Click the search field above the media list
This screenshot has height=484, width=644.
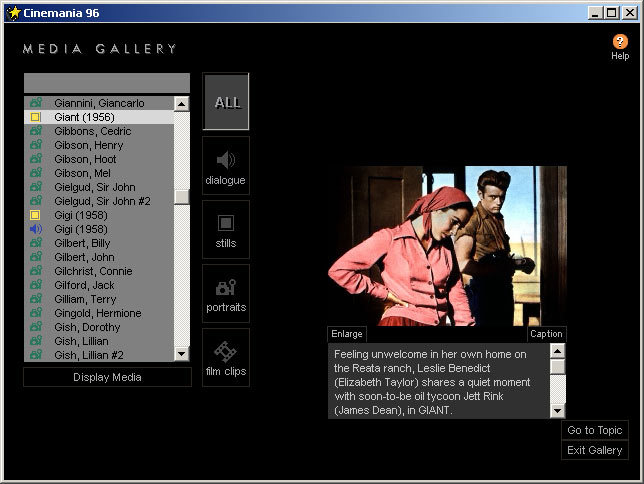click(107, 83)
